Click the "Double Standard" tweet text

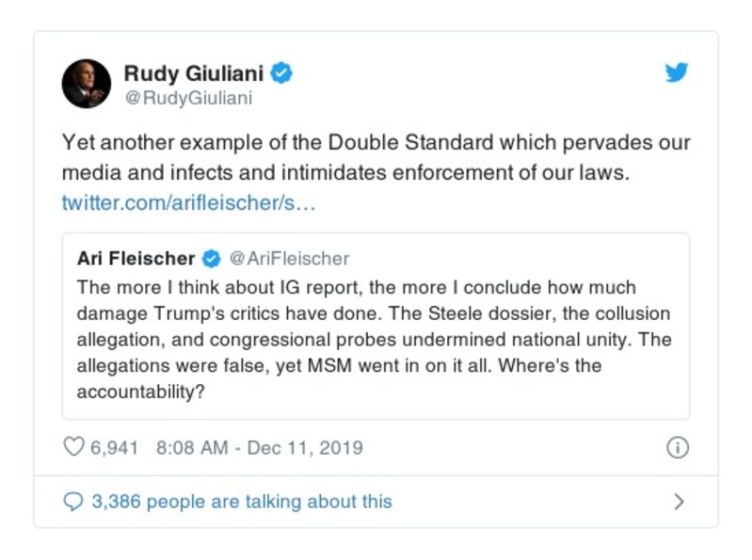pos(396,144)
